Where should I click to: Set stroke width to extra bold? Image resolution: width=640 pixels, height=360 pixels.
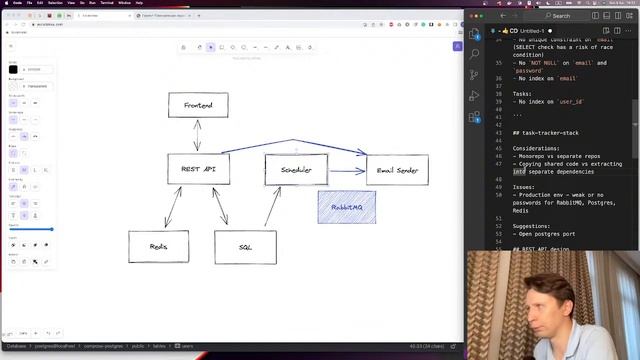point(35,103)
